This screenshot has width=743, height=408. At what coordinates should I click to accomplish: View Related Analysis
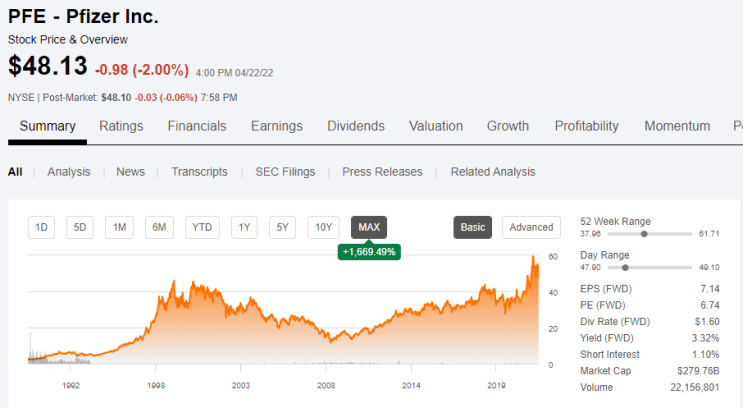tap(493, 172)
